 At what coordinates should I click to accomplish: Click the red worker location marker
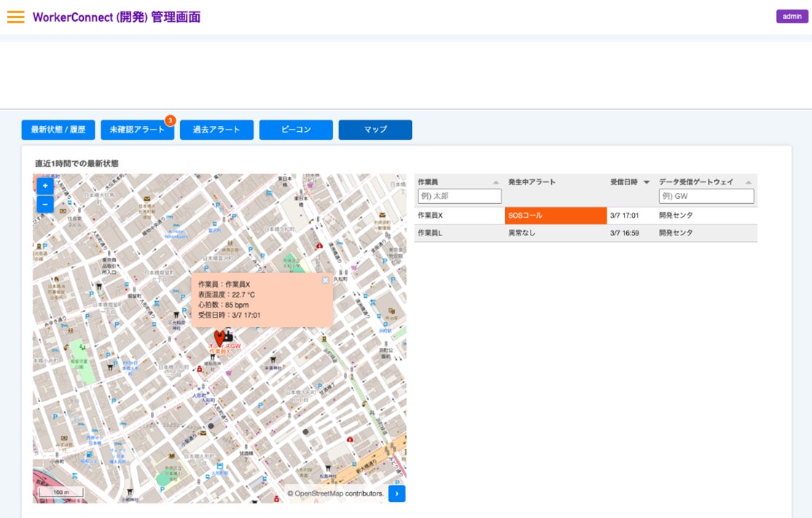click(x=219, y=339)
